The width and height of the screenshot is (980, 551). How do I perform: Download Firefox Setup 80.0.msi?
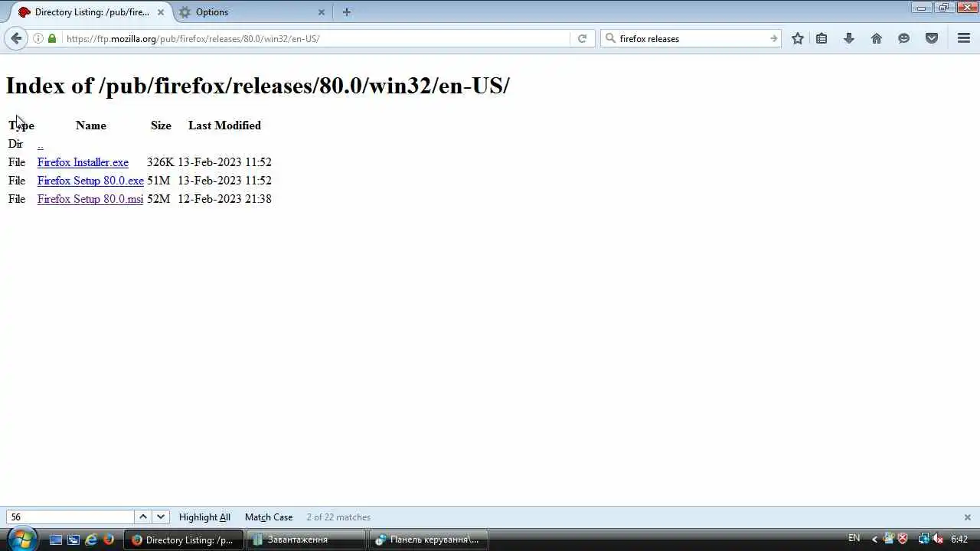click(90, 199)
